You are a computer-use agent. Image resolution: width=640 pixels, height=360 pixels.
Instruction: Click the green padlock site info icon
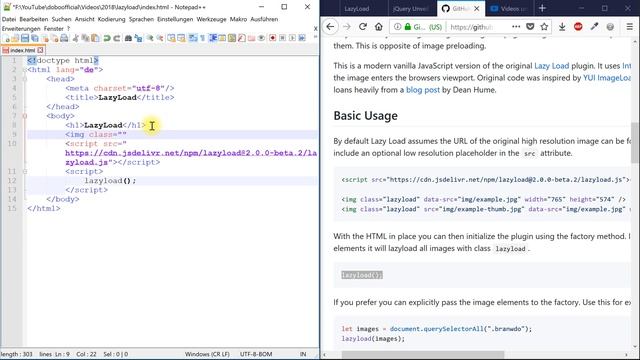(408, 27)
